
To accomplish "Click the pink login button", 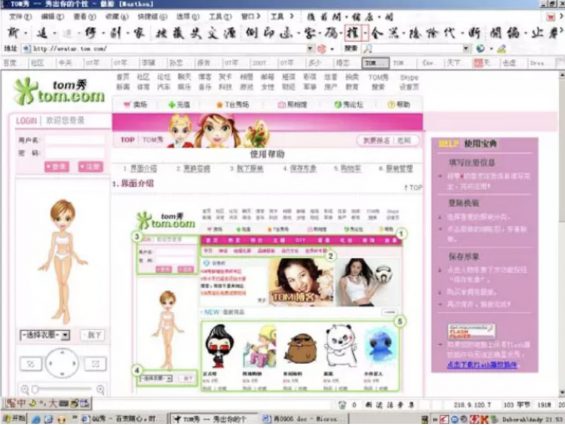I will coord(57,167).
